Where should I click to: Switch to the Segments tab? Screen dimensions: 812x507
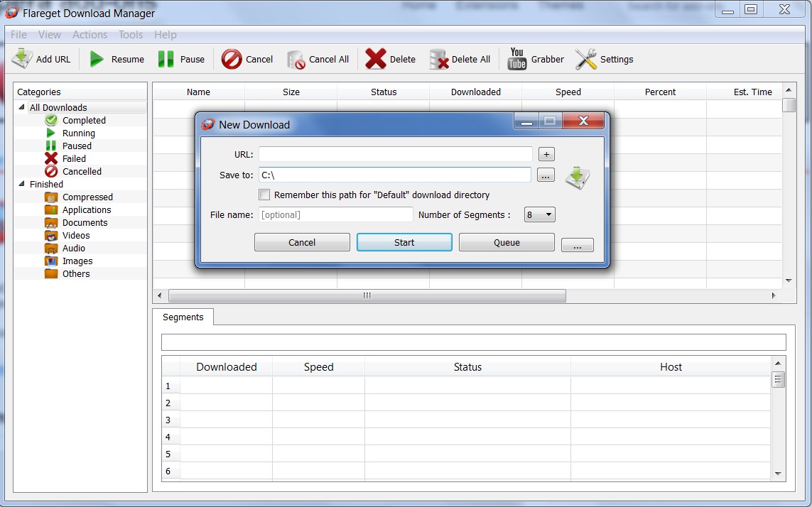[183, 317]
